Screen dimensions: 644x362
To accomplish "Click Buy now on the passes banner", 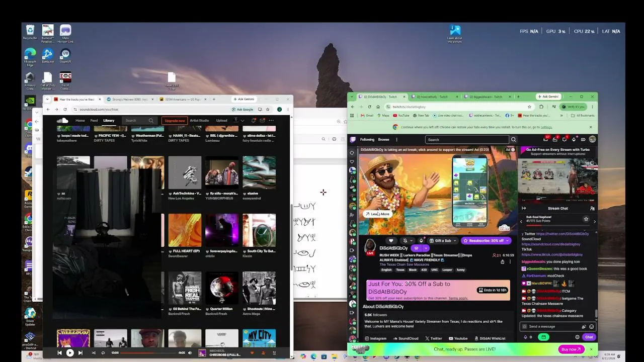I will coord(571,349).
